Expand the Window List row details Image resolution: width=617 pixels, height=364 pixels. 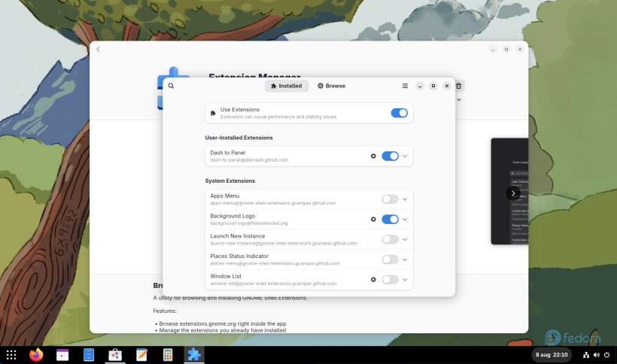pyautogui.click(x=405, y=280)
